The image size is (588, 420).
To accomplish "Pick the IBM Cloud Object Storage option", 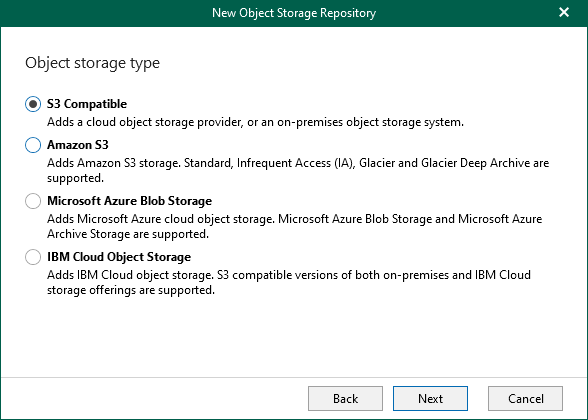I will point(33,257).
